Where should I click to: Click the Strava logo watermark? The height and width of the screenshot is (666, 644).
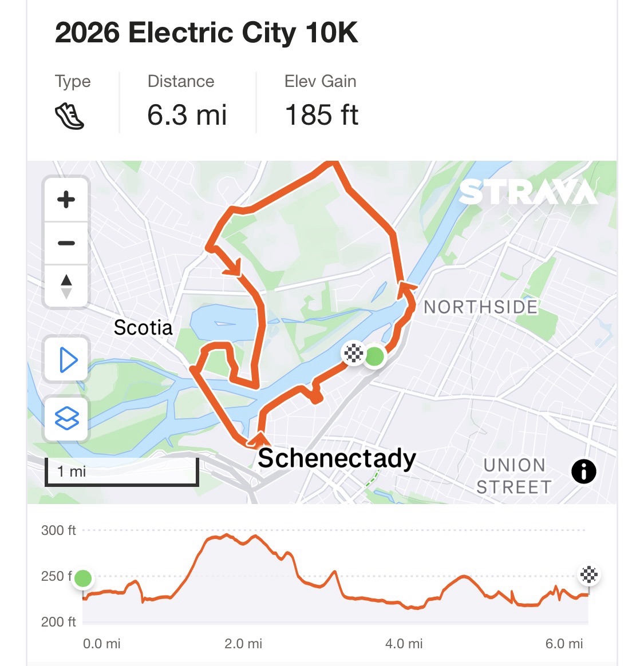click(528, 193)
